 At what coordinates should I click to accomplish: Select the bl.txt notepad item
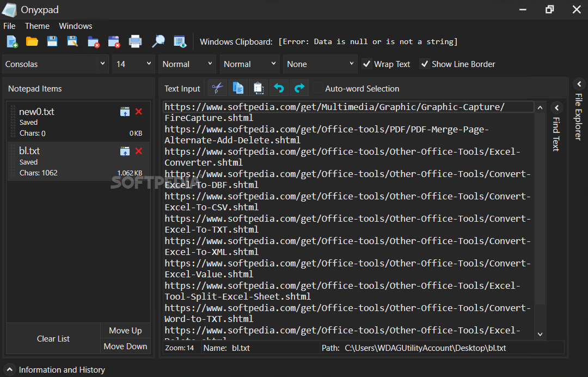coord(78,161)
